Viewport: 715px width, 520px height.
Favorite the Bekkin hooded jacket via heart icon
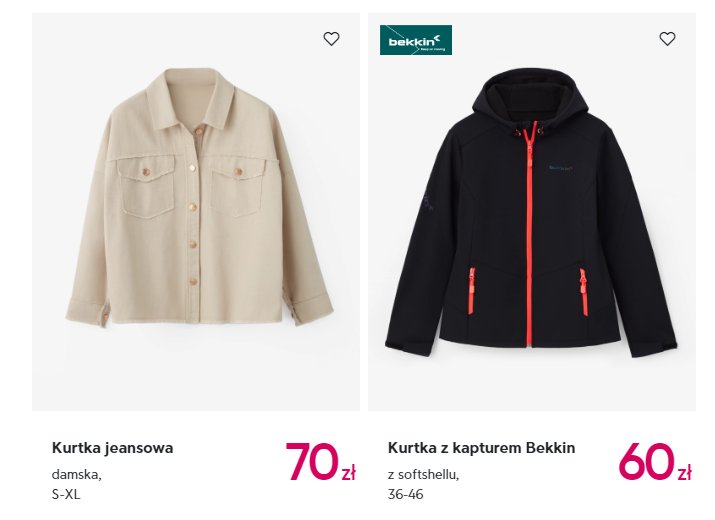coord(667,39)
